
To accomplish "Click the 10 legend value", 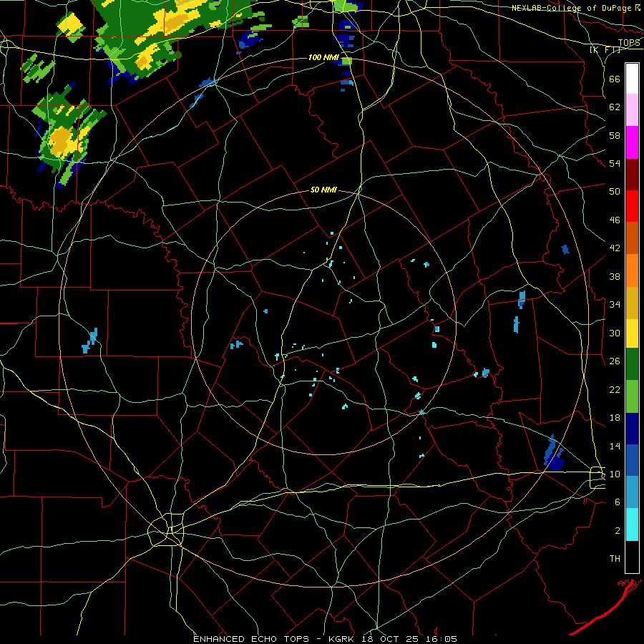I will [615, 474].
